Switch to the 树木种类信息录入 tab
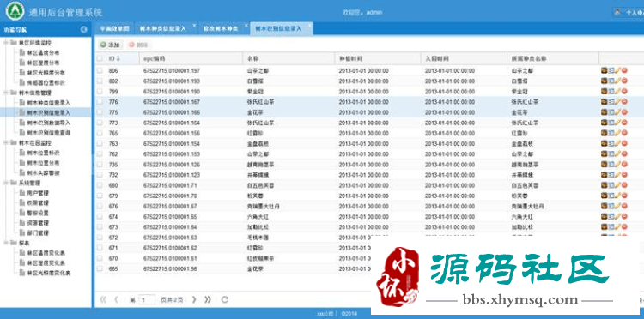 [162, 28]
